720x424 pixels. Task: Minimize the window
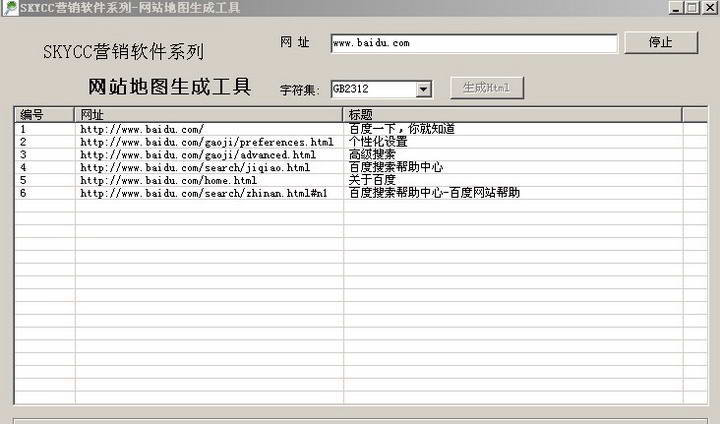tap(676, 7)
